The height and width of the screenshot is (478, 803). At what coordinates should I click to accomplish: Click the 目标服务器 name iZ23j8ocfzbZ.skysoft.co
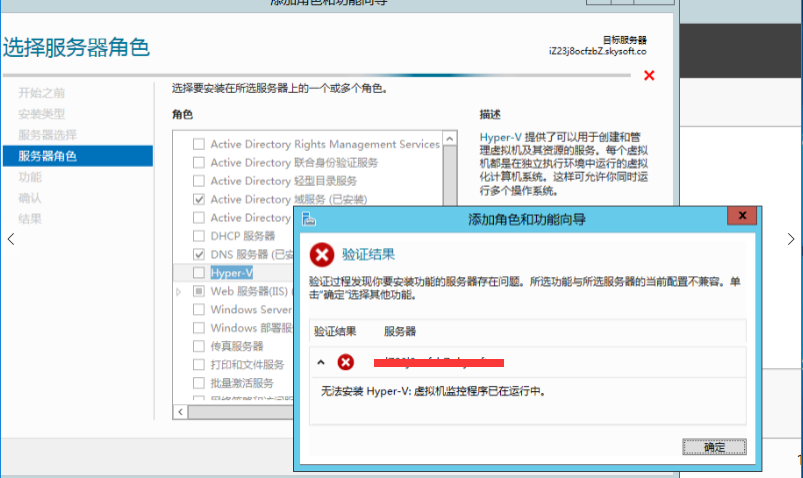click(x=598, y=51)
